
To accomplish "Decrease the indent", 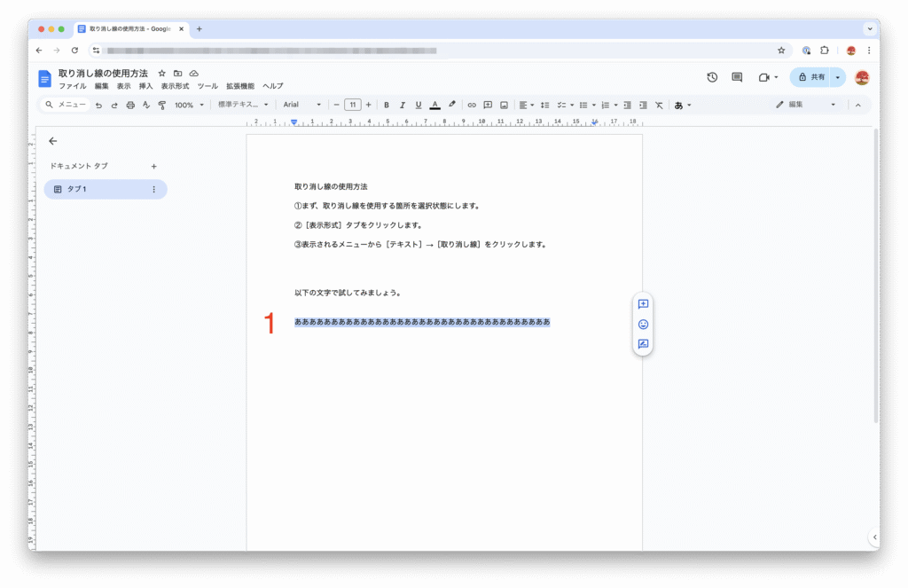I will pyautogui.click(x=627, y=105).
